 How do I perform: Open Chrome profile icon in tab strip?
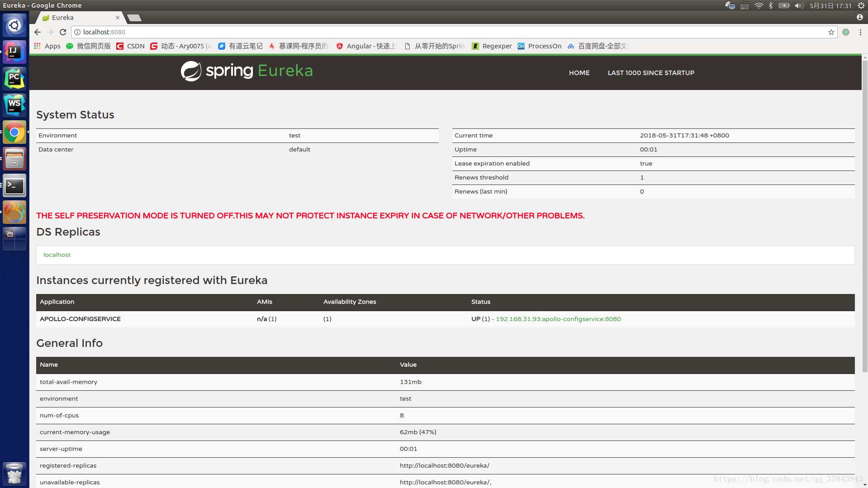(x=859, y=17)
